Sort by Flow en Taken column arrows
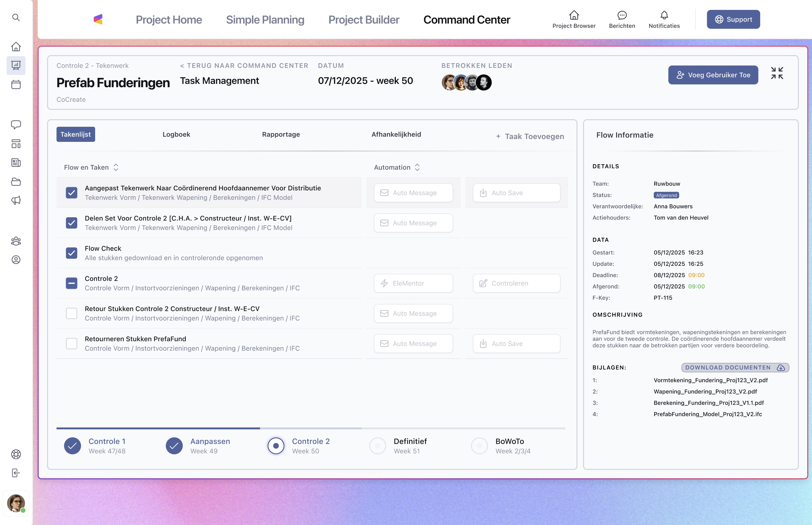812x525 pixels. coord(116,167)
